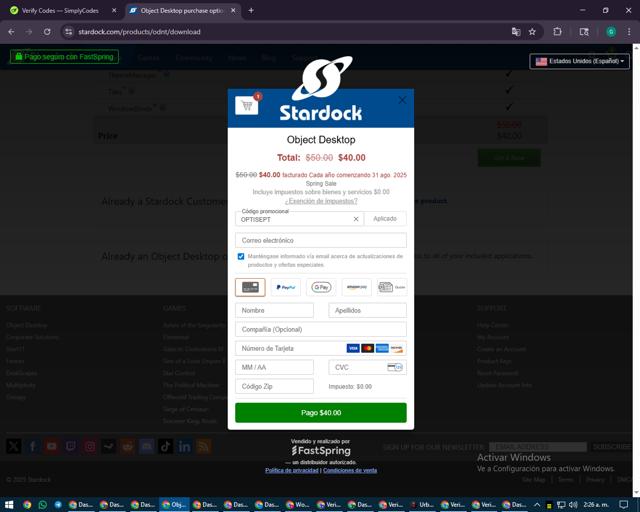Image resolution: width=640 pixels, height=512 pixels.
Task: Open site information icon in address bar
Action: click(x=69, y=32)
